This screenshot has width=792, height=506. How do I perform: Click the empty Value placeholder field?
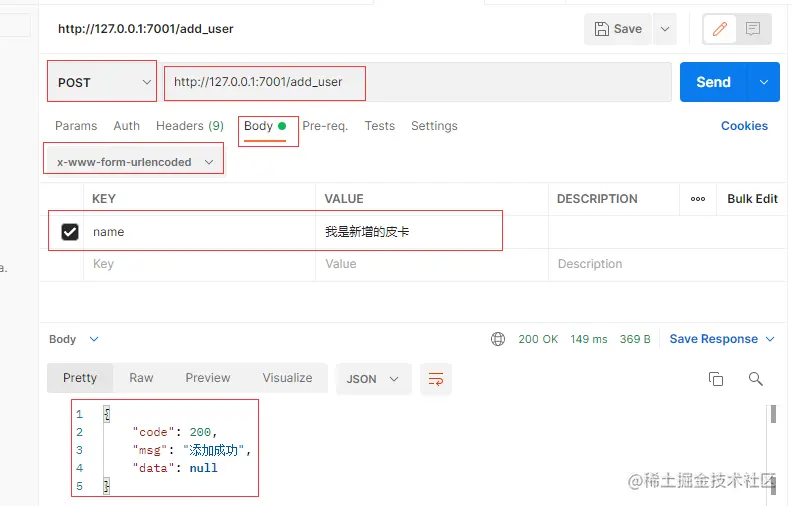pyautogui.click(x=432, y=264)
